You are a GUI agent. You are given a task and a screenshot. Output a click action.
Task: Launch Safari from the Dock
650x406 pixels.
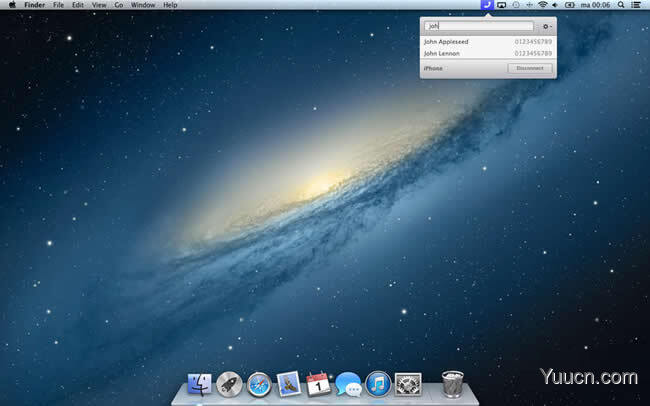click(x=259, y=384)
